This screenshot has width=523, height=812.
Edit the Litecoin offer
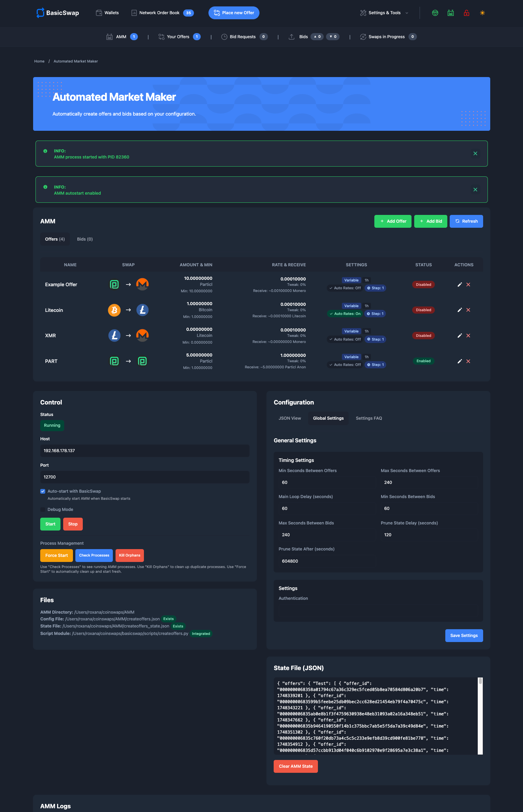(459, 310)
